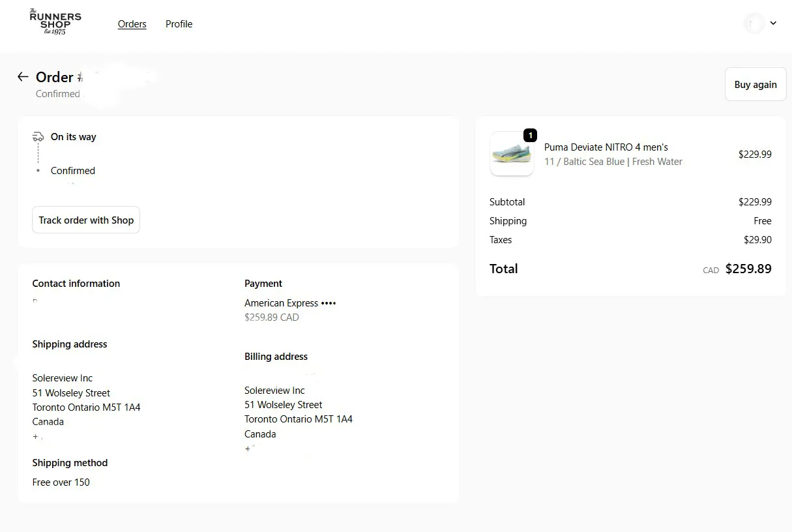Click the American Express card text
The width and height of the screenshot is (792, 532).
[290, 303]
